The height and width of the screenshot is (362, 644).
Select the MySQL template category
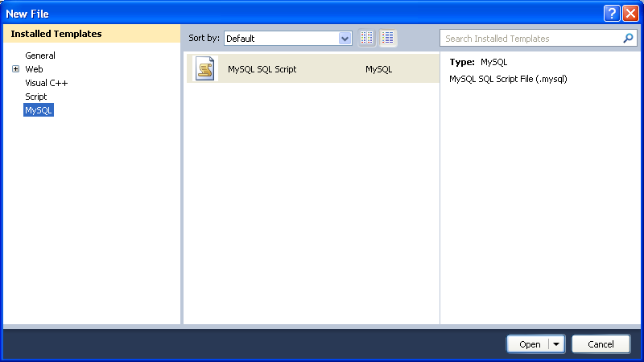[x=39, y=110]
